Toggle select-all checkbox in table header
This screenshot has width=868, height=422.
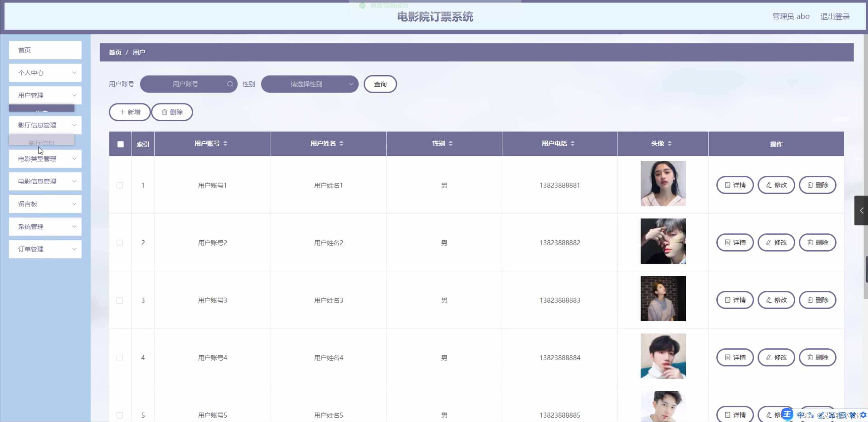tap(120, 144)
